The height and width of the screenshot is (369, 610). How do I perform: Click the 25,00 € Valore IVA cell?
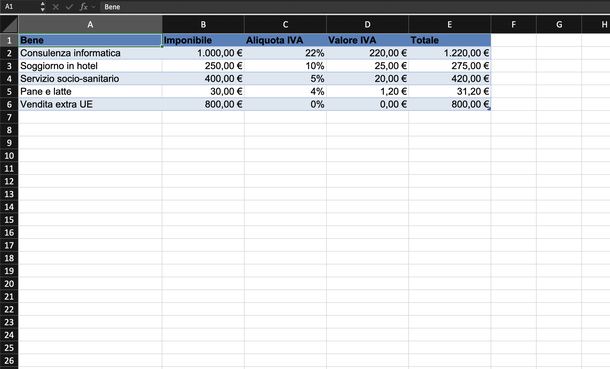367,66
